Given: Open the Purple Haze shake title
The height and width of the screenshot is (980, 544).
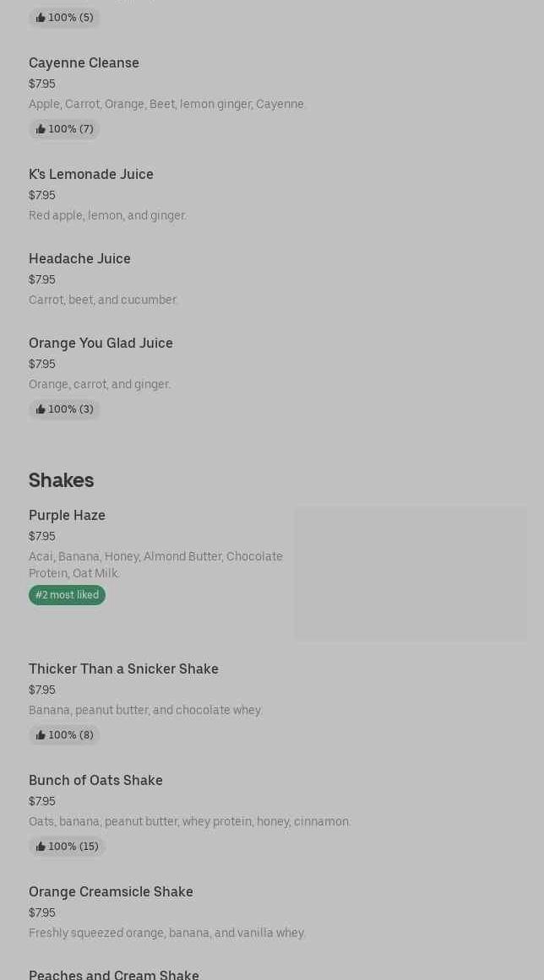Looking at the screenshot, I should (x=67, y=515).
